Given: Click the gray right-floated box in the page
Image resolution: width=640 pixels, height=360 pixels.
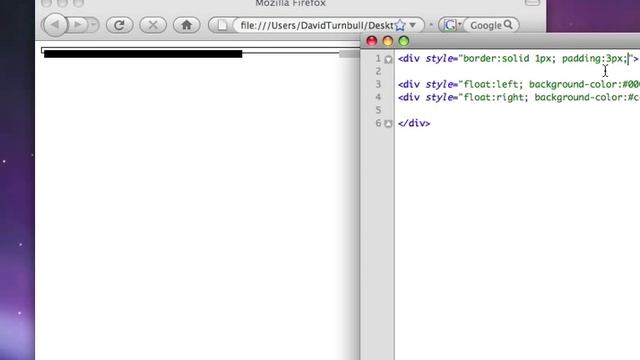Looking at the screenshot, I should click(349, 54).
